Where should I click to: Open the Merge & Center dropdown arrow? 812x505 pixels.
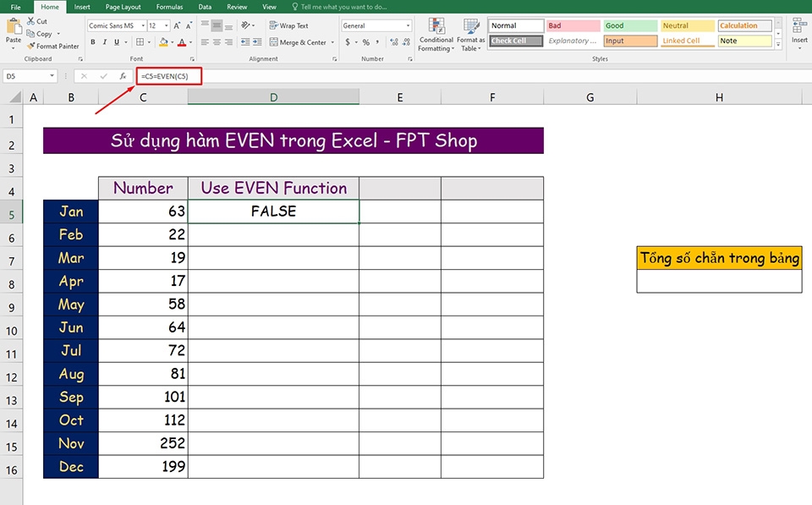332,42
